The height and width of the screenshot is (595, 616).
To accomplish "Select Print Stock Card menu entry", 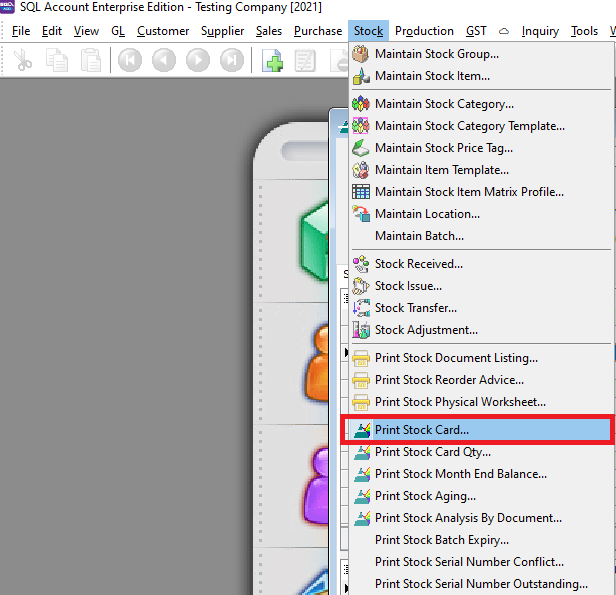I will (x=421, y=430).
